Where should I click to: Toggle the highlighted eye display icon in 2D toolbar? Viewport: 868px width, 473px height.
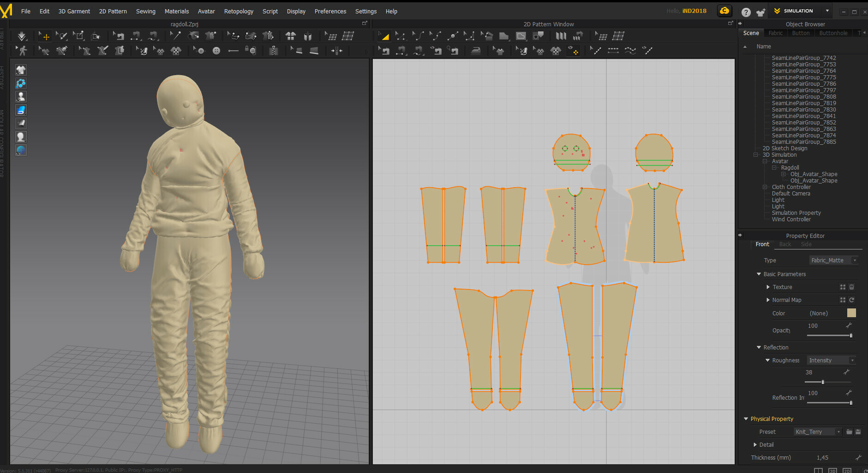click(573, 51)
